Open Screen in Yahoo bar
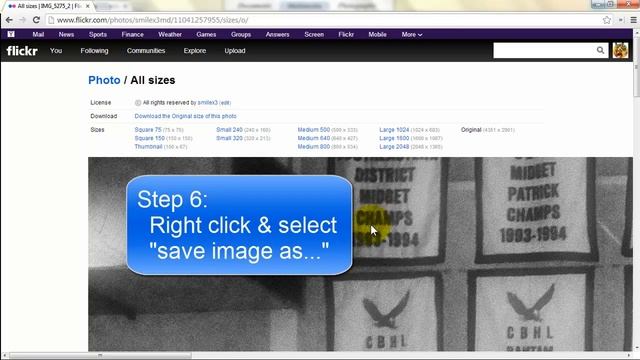Viewport: 640px width, 360px height. [x=314, y=34]
